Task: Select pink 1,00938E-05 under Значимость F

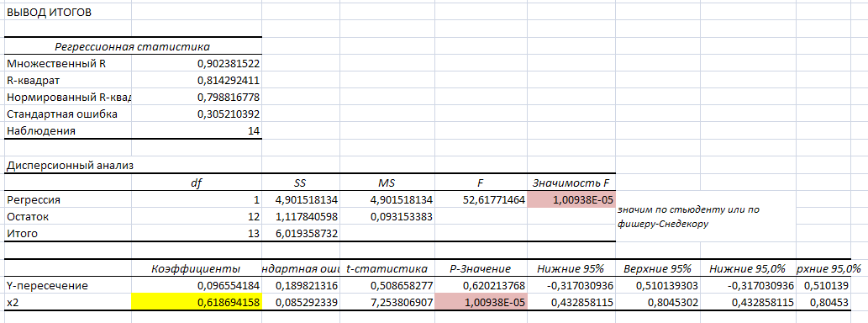Action: pyautogui.click(x=571, y=199)
